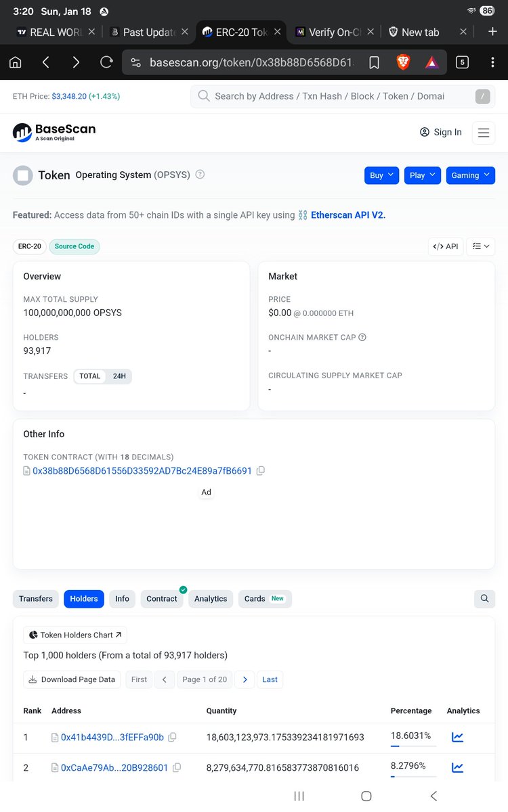Open the browser three-dot menu
The width and height of the screenshot is (508, 812).
[x=492, y=62]
